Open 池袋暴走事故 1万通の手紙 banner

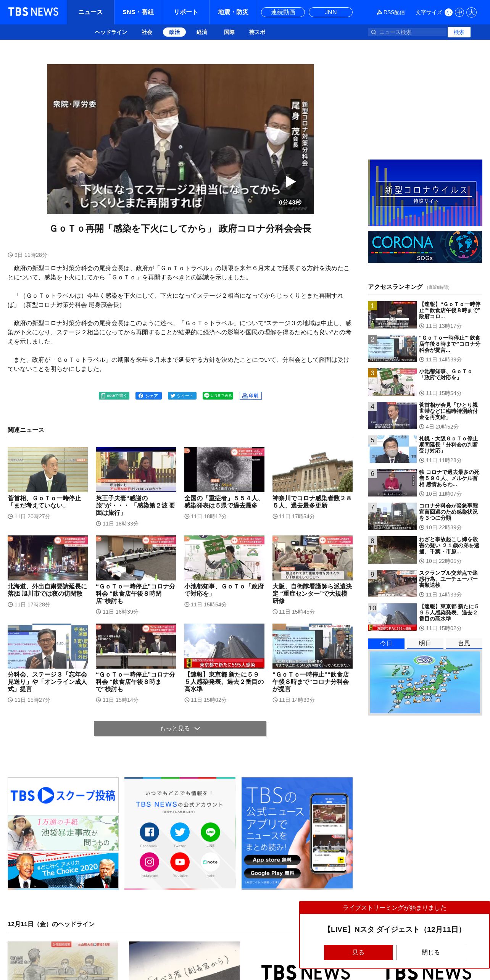pyautogui.click(x=63, y=833)
